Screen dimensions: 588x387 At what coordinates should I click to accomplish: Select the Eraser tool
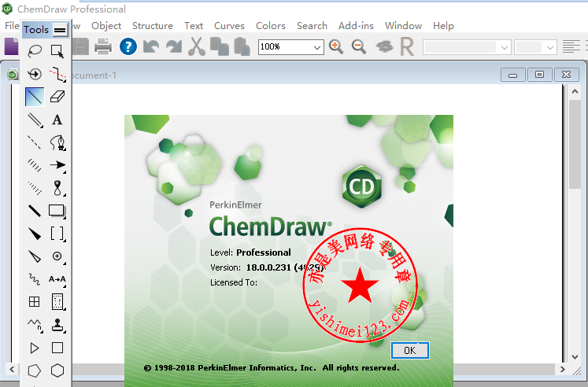pos(57,97)
